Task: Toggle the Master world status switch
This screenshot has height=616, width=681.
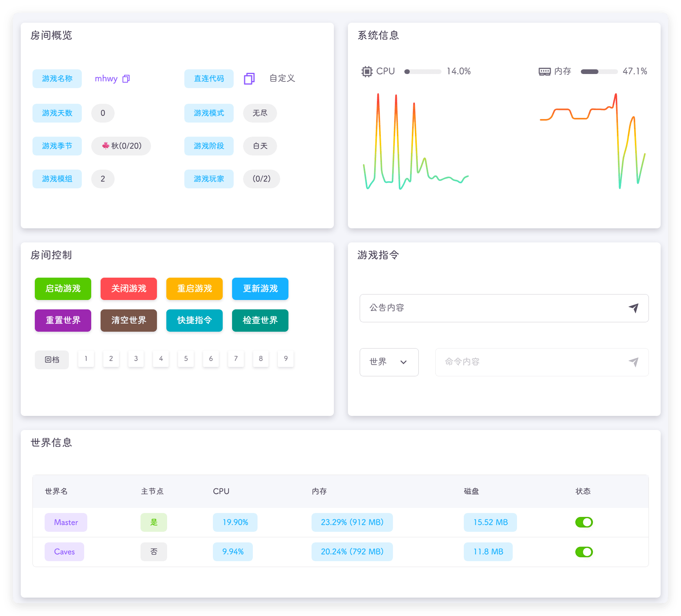Action: point(584,522)
